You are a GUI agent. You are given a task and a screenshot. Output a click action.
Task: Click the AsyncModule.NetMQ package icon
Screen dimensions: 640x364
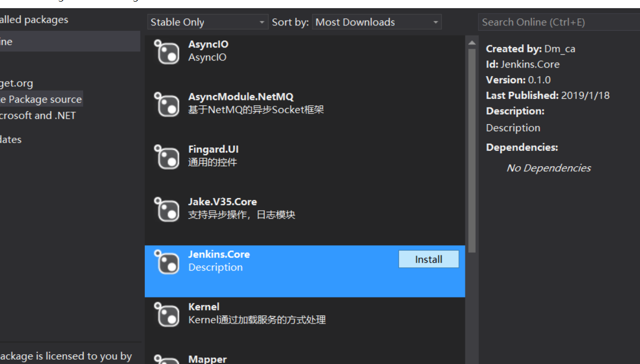point(166,104)
